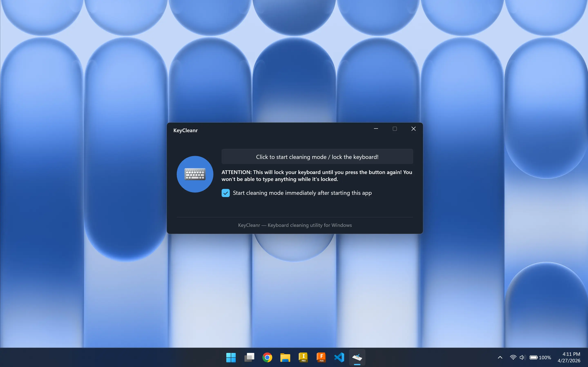Start cleaning mode / lock the keyboard
The image size is (588, 367).
point(317,157)
